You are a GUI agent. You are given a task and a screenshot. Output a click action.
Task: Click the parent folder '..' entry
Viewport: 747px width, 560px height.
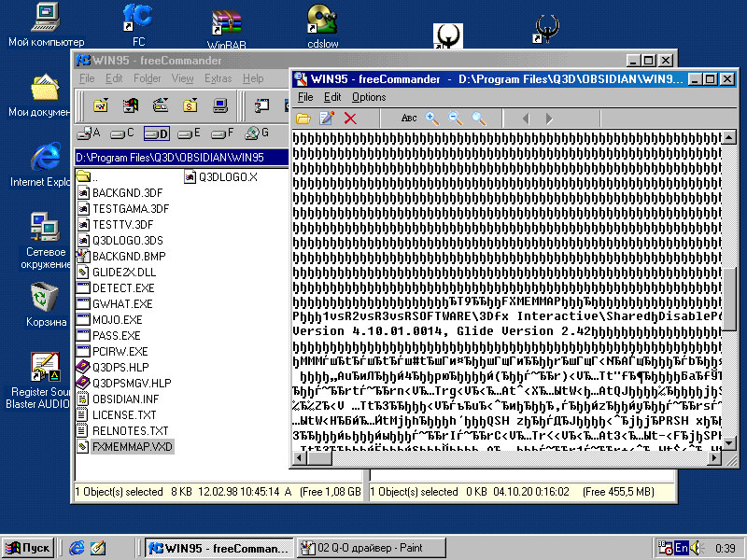88,177
